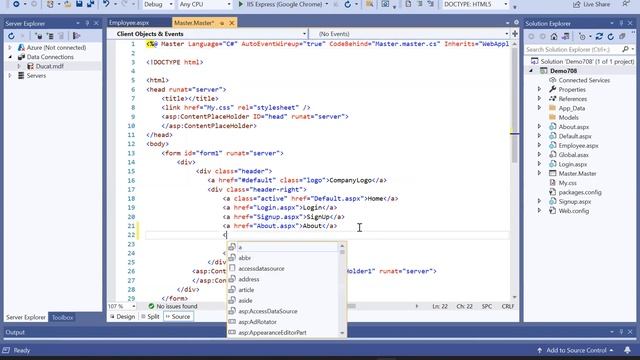Click the search magnifier in Solution Explorer
Image resolution: width=640 pixels, height=360 pixels.
625,49
